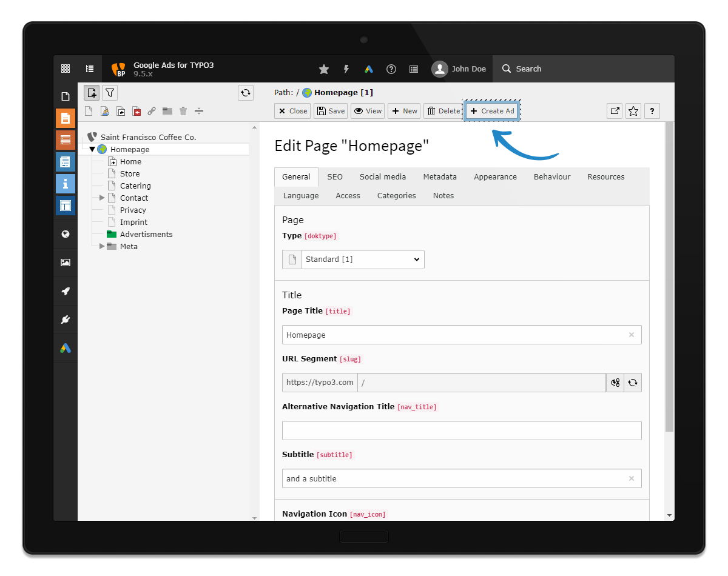Open the Forms module icon in sidebar
This screenshot has width=728, height=576.
(66, 162)
